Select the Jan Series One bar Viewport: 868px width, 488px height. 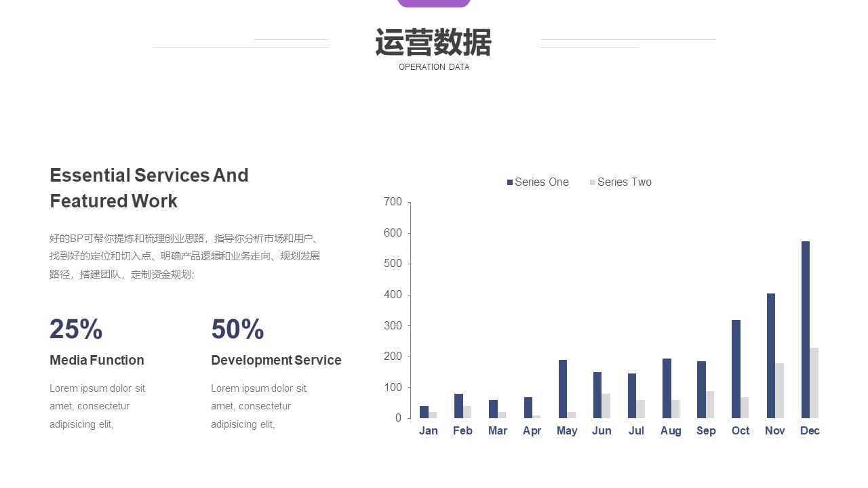[424, 412]
